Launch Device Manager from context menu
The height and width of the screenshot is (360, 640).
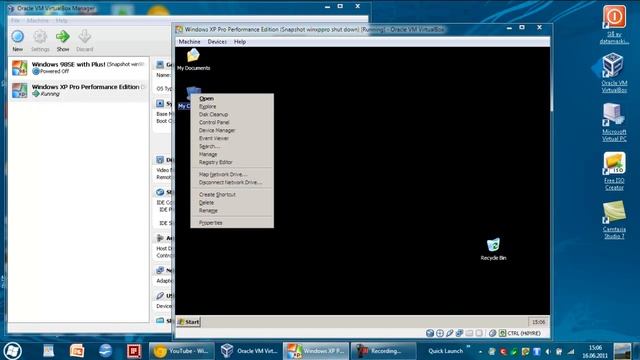pos(232,130)
